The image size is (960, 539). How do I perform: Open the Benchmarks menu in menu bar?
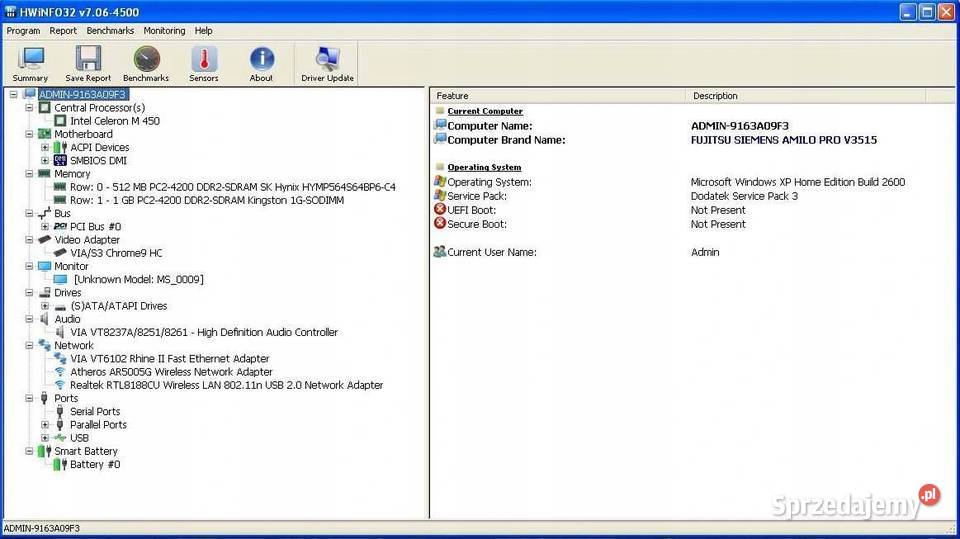tap(110, 31)
